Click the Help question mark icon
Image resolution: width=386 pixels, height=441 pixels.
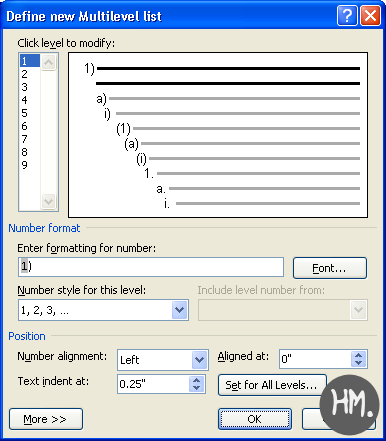(x=347, y=16)
